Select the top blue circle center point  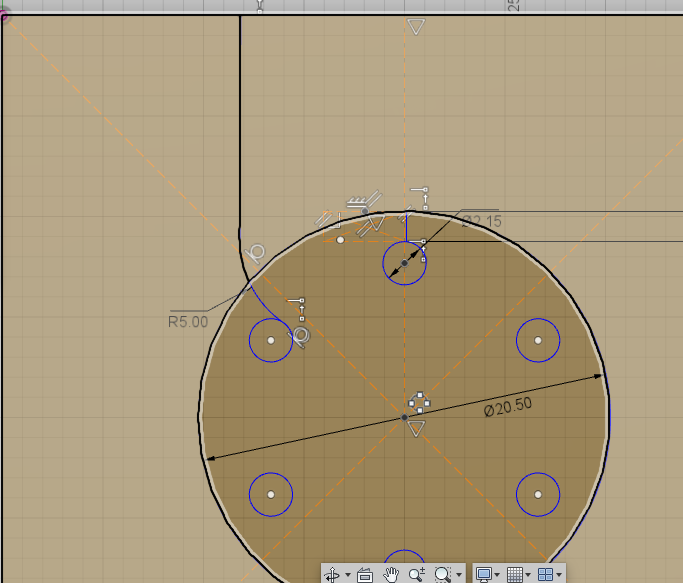(405, 263)
